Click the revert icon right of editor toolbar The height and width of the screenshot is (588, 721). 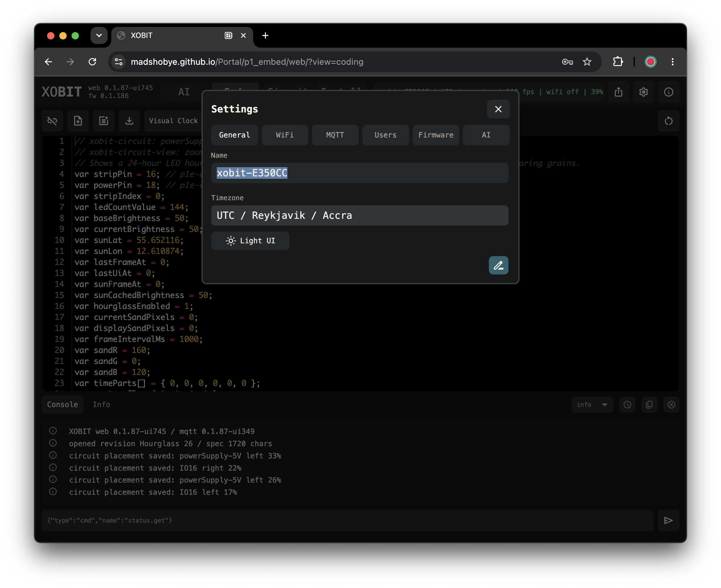click(668, 121)
